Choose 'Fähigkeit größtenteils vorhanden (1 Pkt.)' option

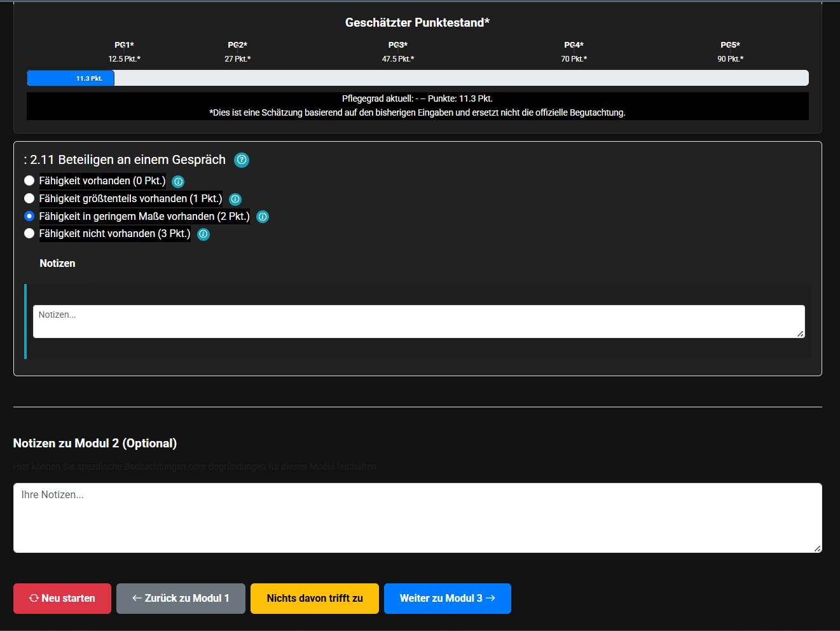pos(29,199)
